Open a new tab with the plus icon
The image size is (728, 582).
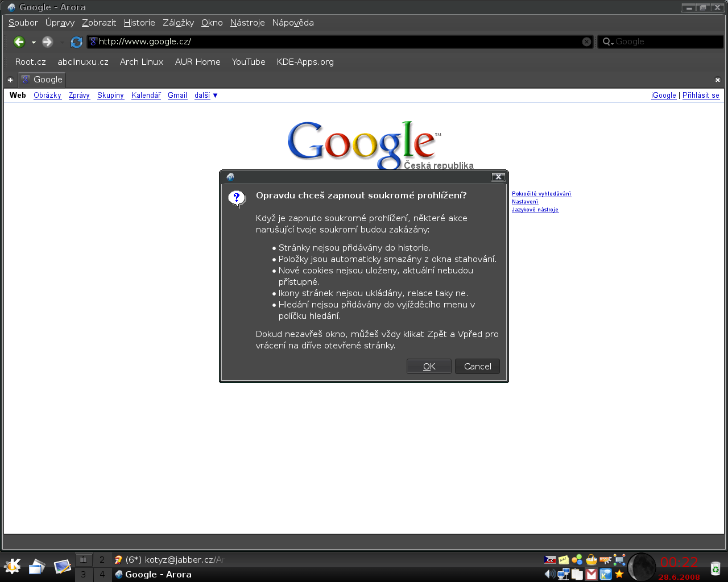pos(10,80)
